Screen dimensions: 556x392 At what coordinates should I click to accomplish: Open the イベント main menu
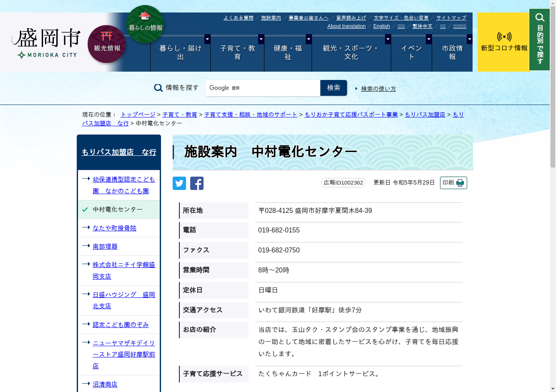click(411, 53)
